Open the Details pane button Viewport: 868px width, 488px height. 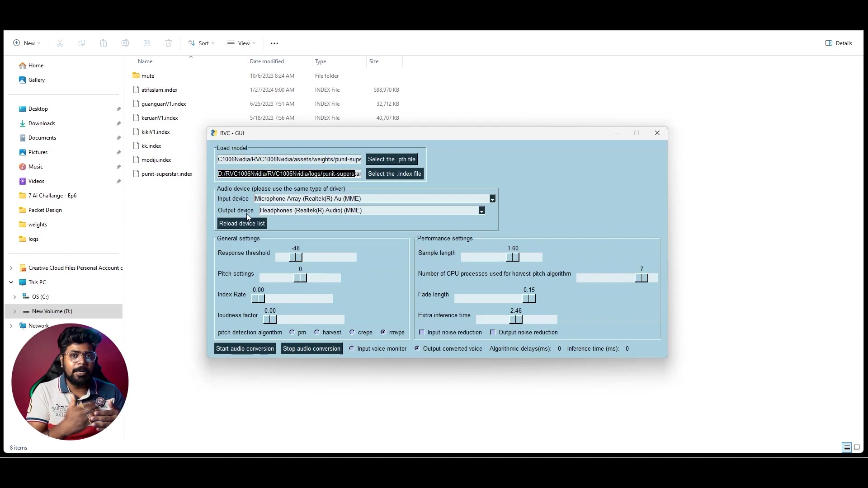coord(839,43)
